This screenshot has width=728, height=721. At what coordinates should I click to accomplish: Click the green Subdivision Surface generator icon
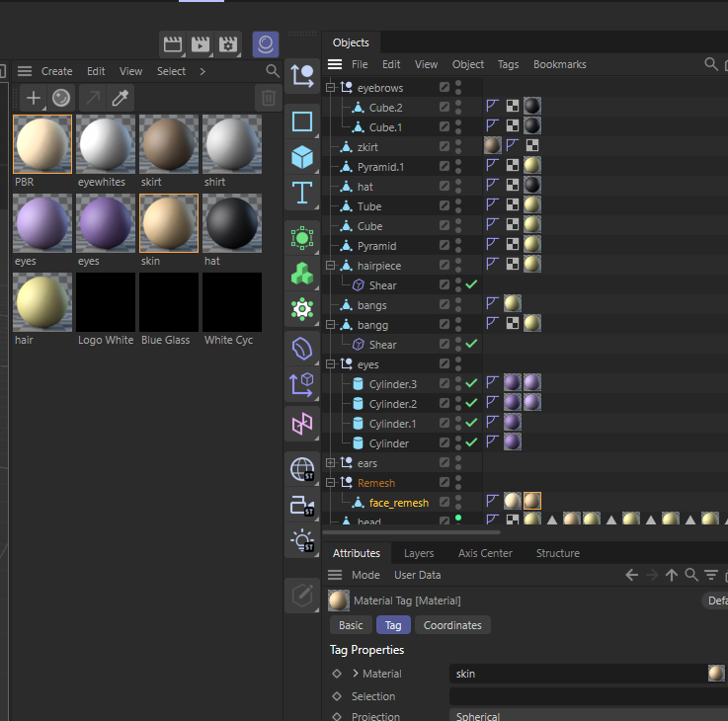click(302, 238)
